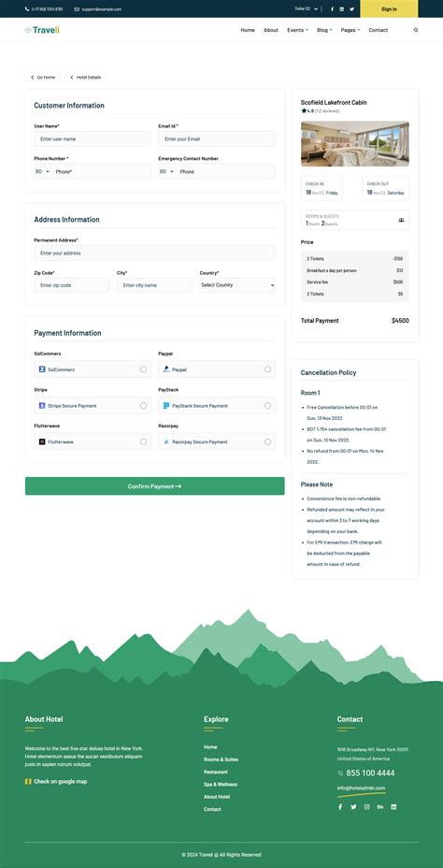The image size is (443, 868).
Task: Click the Confirm Payment button
Action: pyautogui.click(x=155, y=486)
